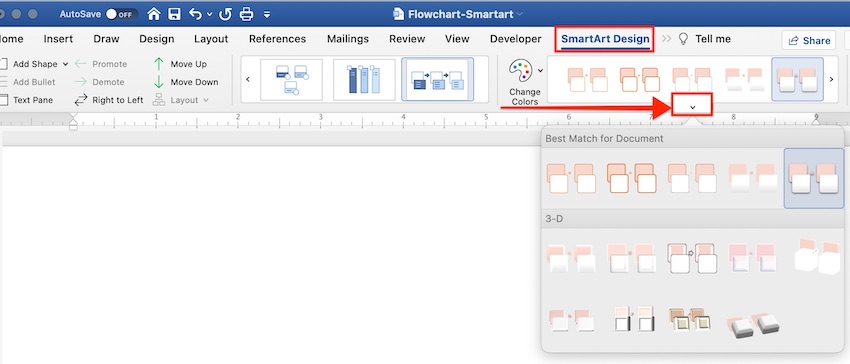The image size is (850, 364).
Task: Choose first Best Match for Document style
Action: pos(571,178)
